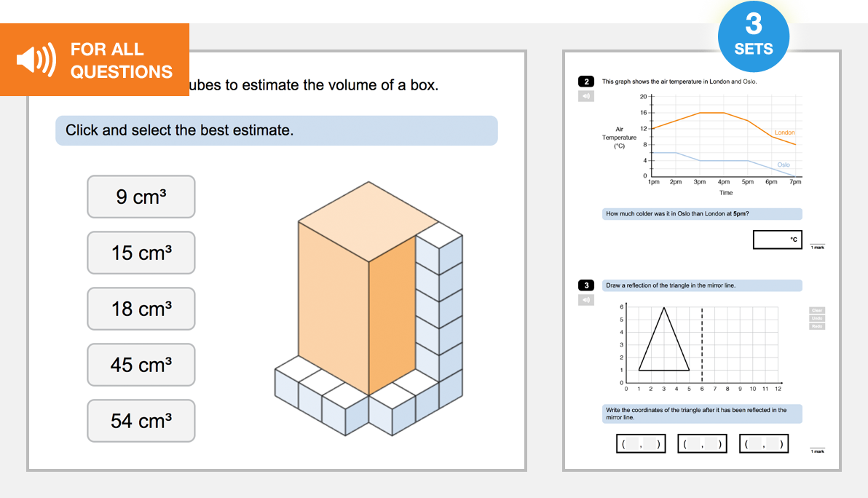Select the 15 cm³ answer option
Viewport: 868px width, 498px height.
(x=141, y=253)
